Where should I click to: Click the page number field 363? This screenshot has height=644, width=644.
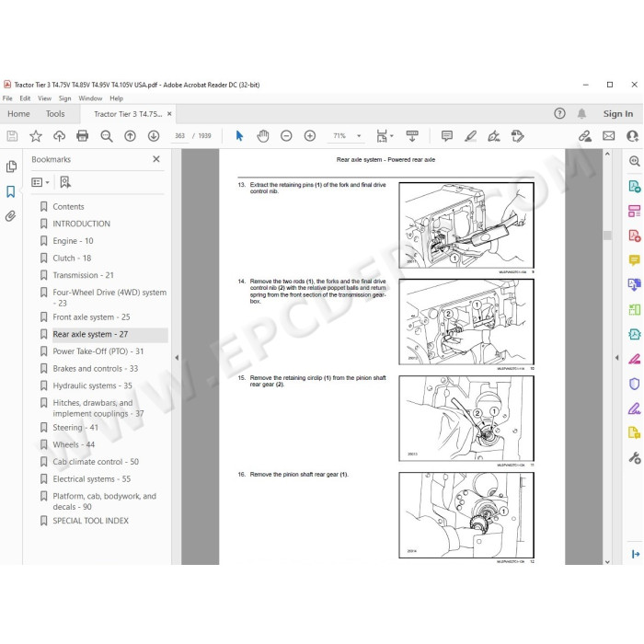tap(180, 136)
